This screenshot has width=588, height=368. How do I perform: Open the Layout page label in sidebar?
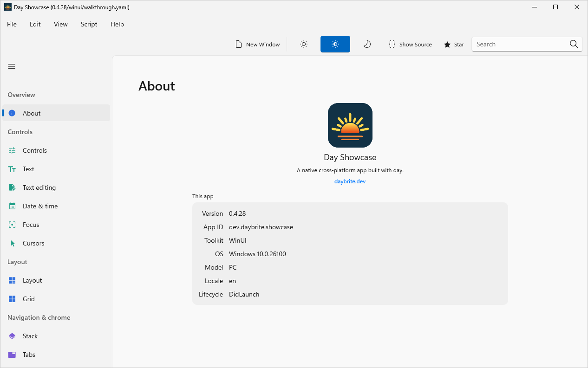click(x=33, y=280)
